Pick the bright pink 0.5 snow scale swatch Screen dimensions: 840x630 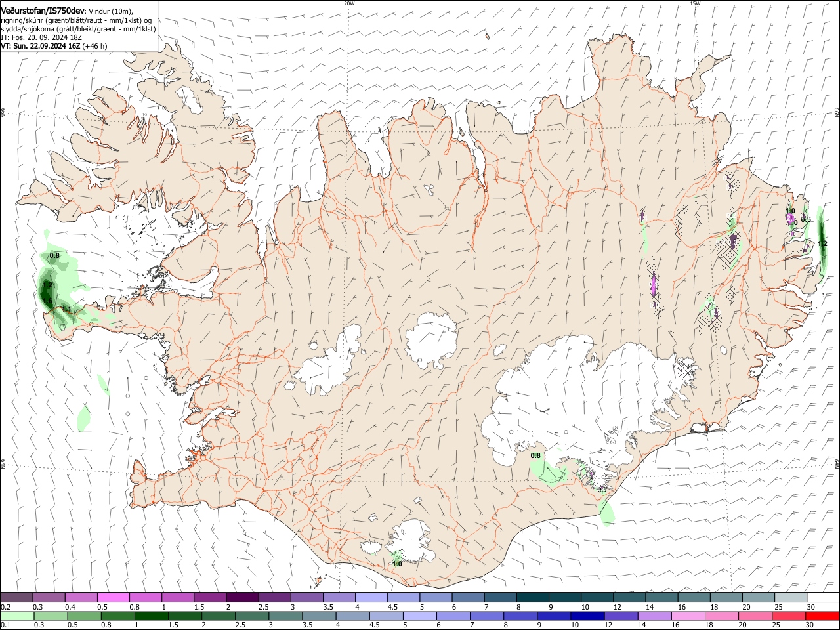point(113,597)
